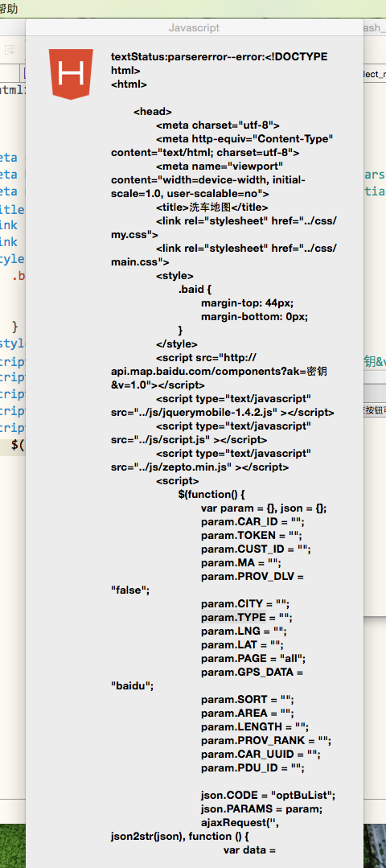Click the param.AREA = ""; line
The height and width of the screenshot is (868, 386).
click(x=247, y=714)
